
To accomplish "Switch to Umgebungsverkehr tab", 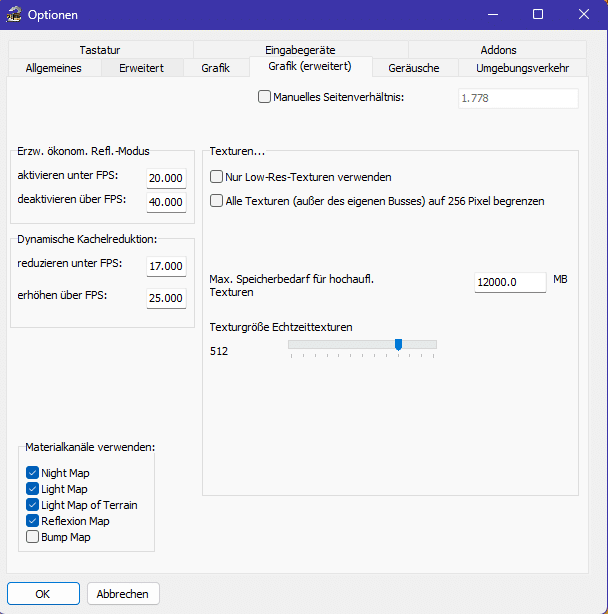I will (x=522, y=68).
